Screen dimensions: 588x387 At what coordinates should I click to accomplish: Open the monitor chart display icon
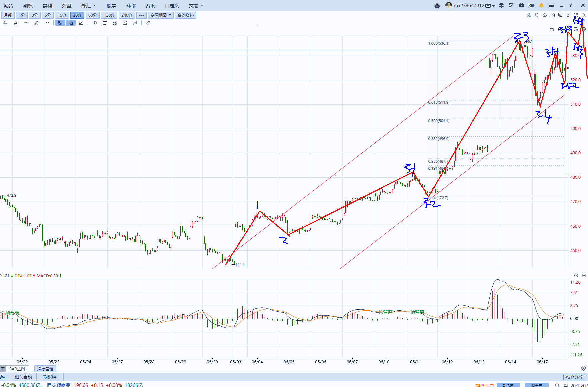(568, 15)
